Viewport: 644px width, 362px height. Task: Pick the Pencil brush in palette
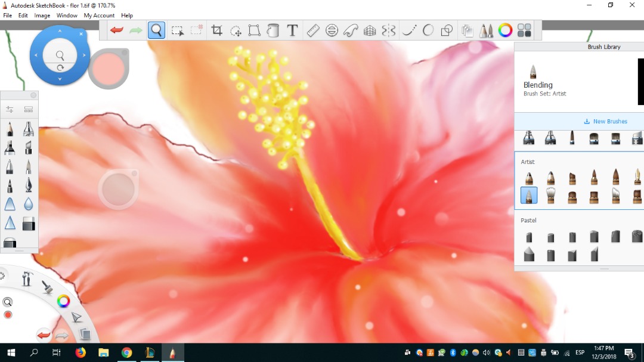[10, 128]
